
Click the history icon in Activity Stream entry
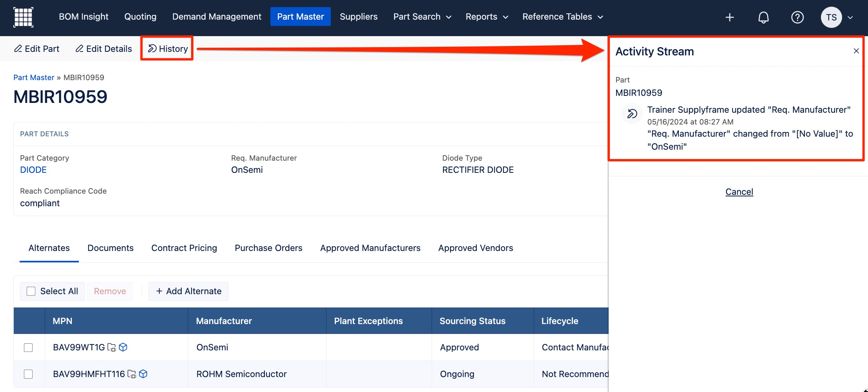[x=632, y=114]
